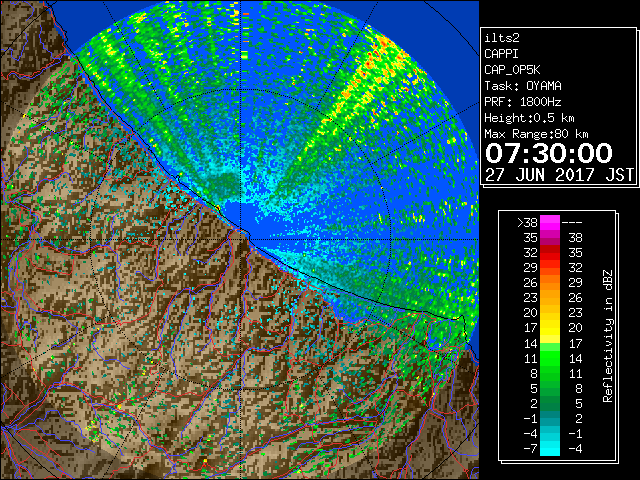Click the vertical "Reflectivity in dBZ" legend title

click(x=607, y=336)
